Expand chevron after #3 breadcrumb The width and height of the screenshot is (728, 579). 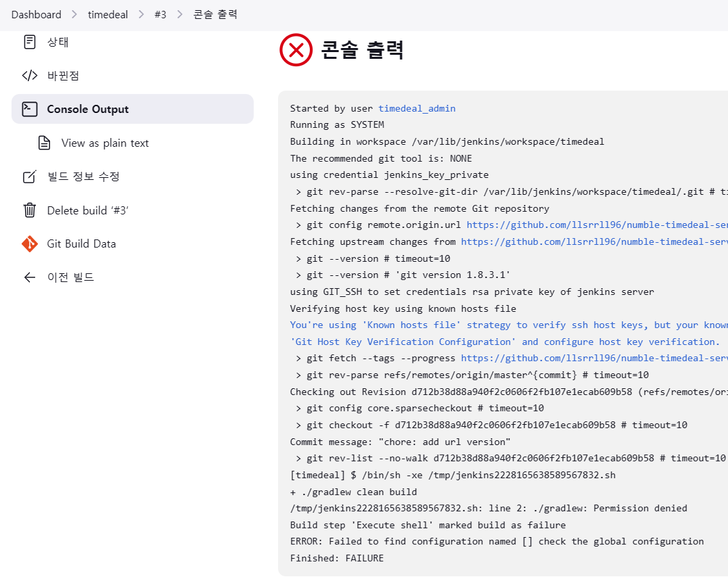tap(180, 14)
